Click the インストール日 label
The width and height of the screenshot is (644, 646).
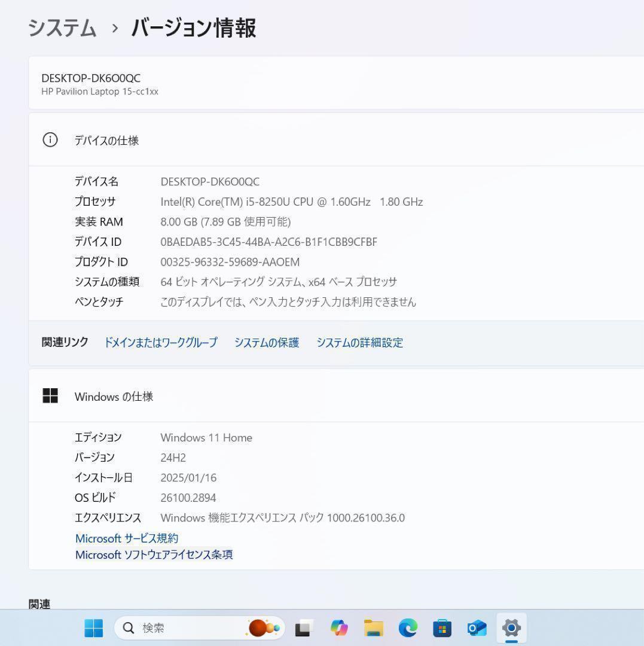pyautogui.click(x=103, y=478)
